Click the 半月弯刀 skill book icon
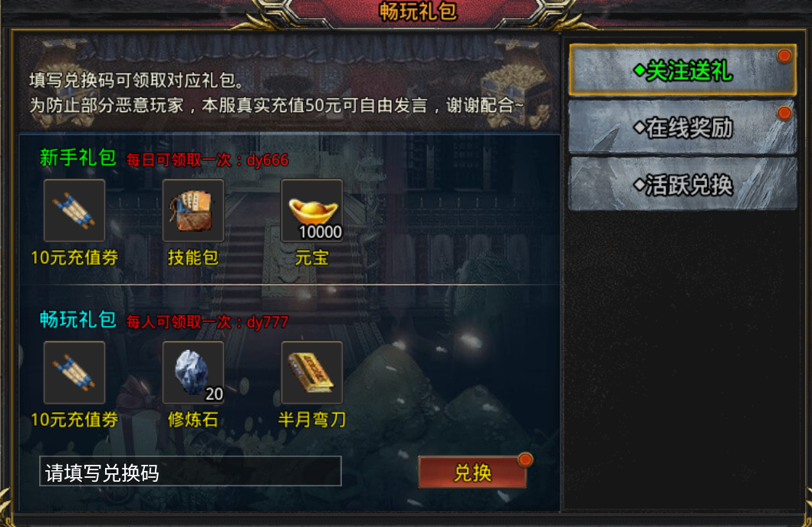This screenshot has height=527, width=812. (x=311, y=372)
